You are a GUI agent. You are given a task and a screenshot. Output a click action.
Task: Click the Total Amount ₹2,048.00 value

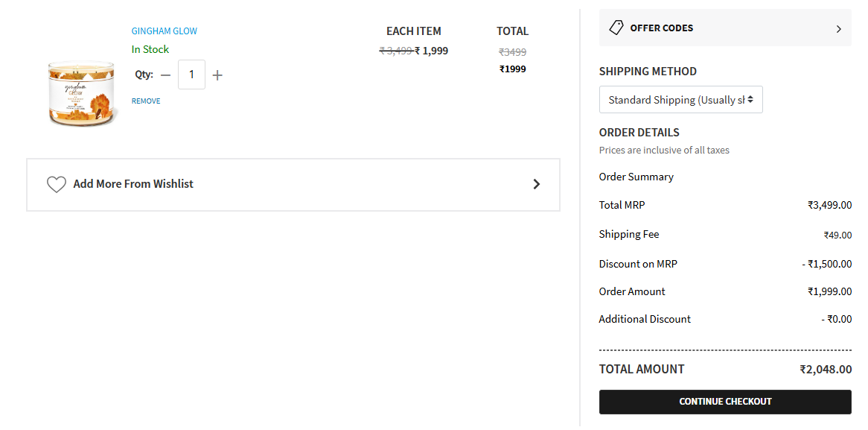coord(826,370)
